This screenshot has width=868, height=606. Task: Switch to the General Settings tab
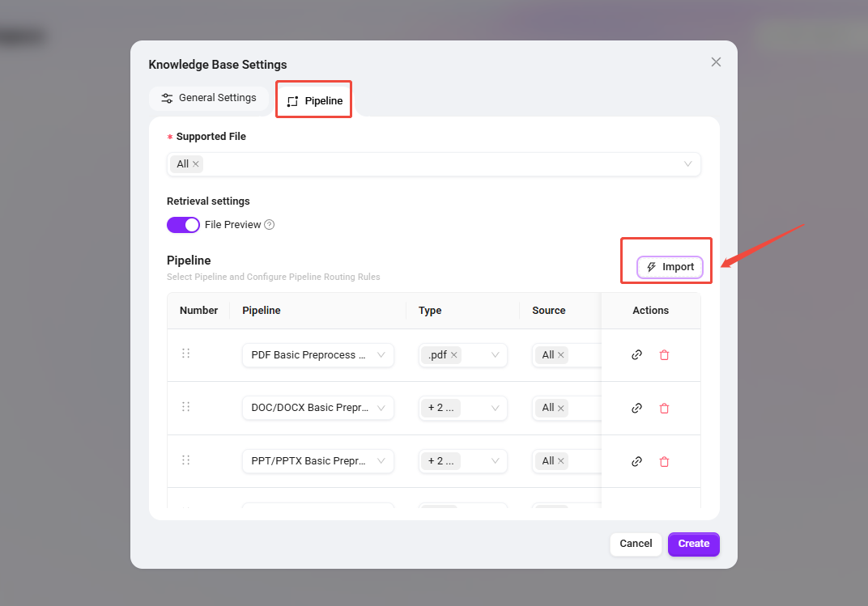point(209,98)
